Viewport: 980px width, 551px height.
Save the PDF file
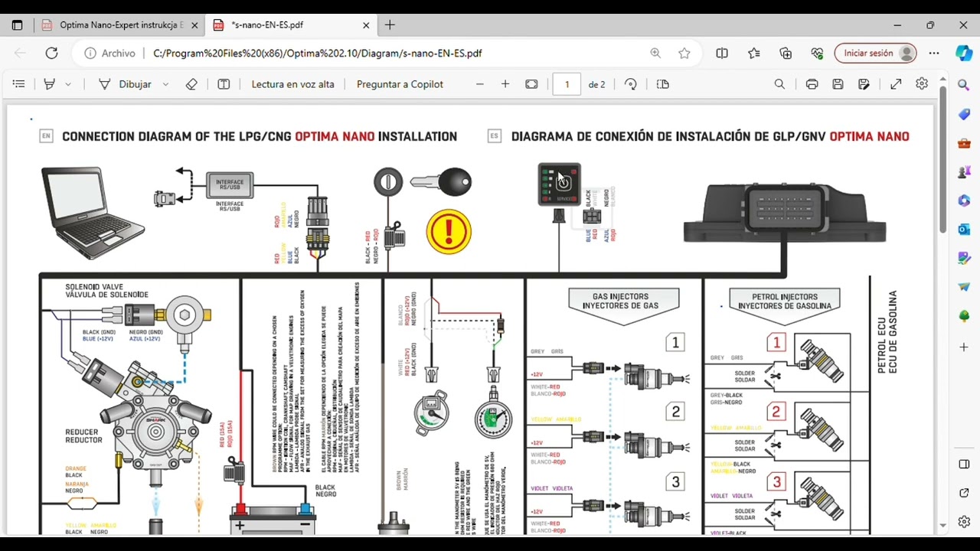click(x=838, y=84)
